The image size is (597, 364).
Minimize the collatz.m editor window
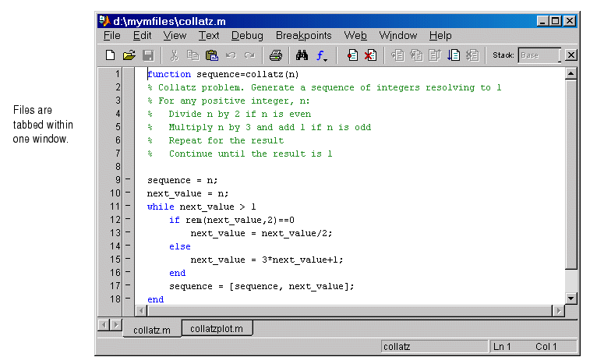coord(542,20)
